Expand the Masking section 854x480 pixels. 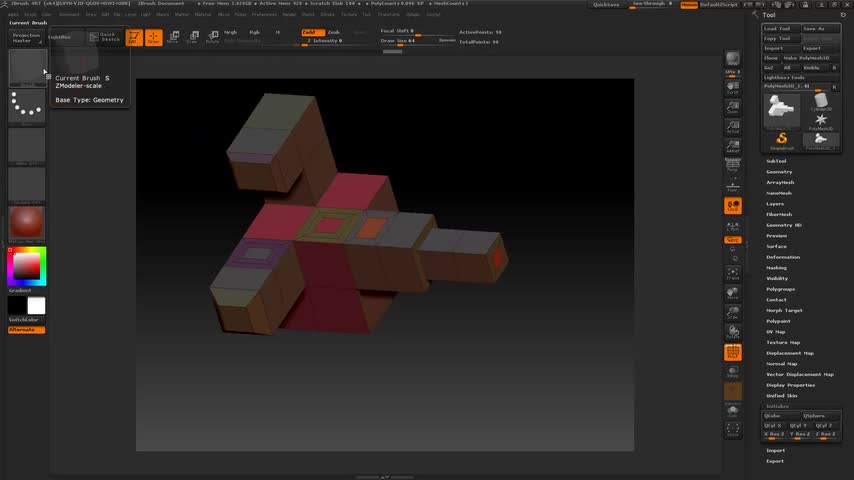776,268
